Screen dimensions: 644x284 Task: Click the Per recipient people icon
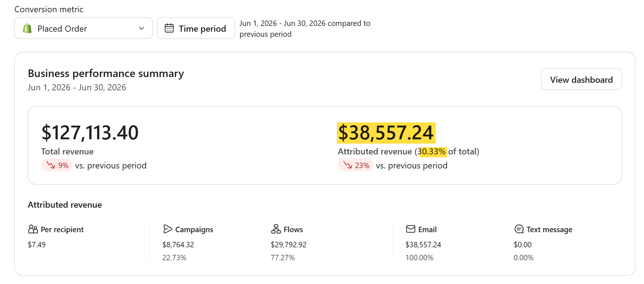point(33,229)
